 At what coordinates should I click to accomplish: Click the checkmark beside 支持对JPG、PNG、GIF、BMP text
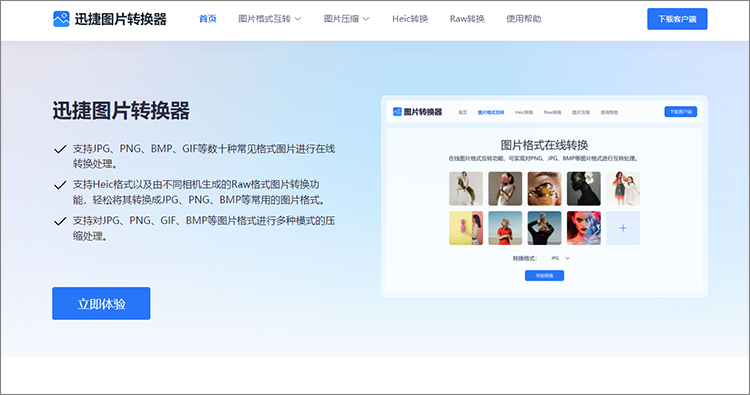[60, 221]
